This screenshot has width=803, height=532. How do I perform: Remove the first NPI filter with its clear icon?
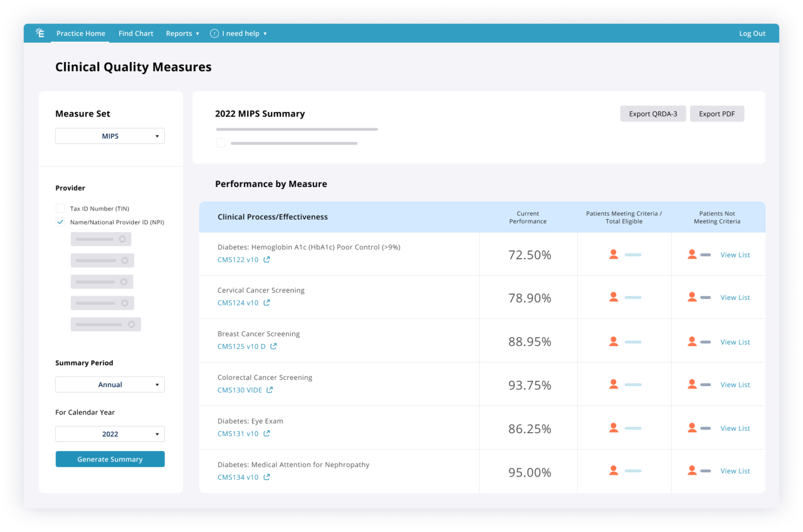click(122, 239)
